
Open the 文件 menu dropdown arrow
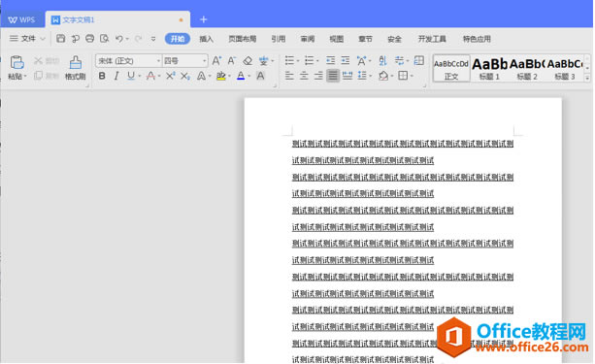(x=43, y=39)
